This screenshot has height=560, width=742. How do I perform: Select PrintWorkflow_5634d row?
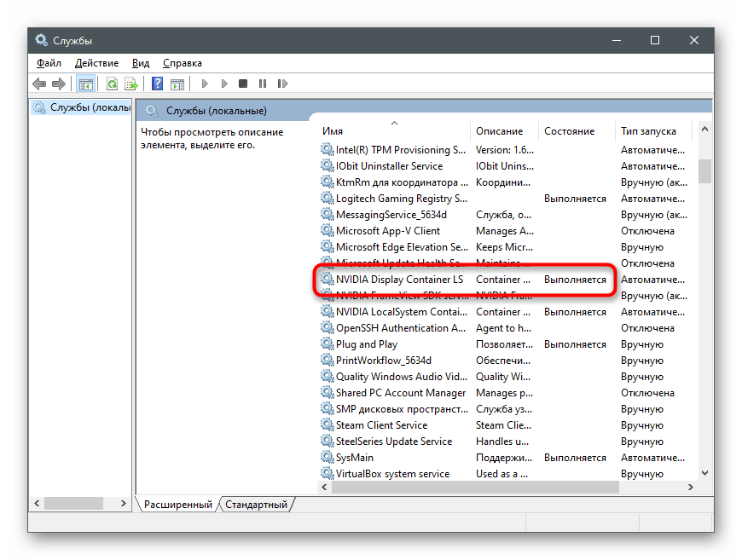pyautogui.click(x=507, y=361)
